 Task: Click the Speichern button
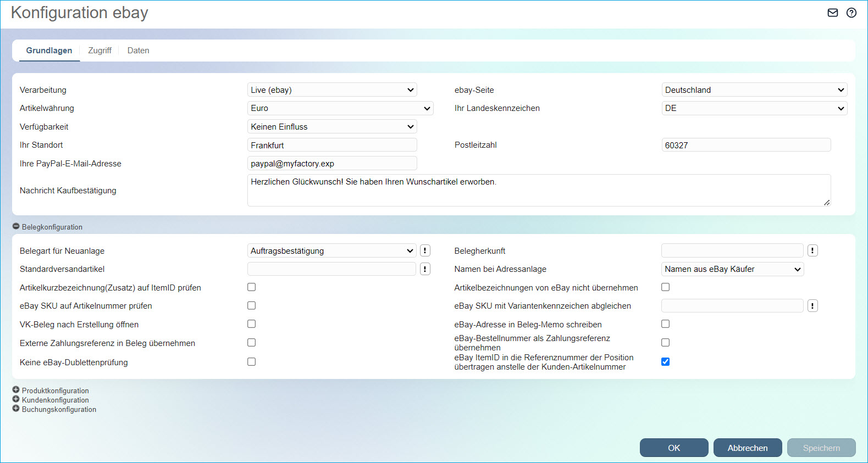tap(821, 448)
